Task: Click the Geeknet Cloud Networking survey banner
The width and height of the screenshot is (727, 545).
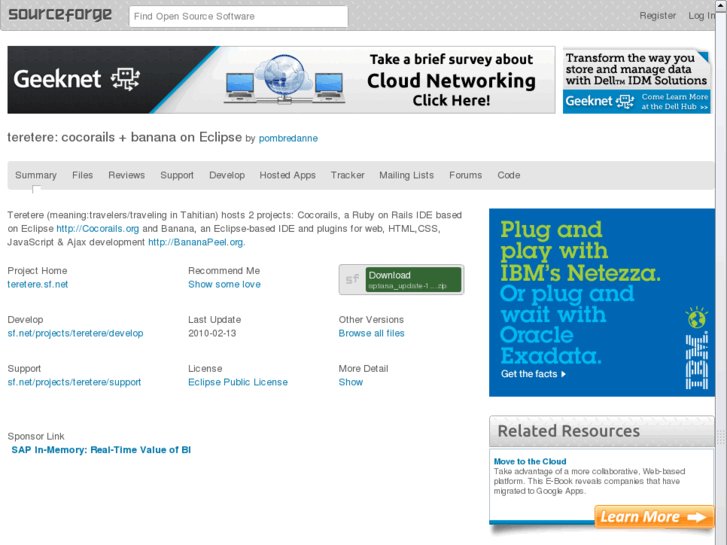Action: tap(281, 80)
